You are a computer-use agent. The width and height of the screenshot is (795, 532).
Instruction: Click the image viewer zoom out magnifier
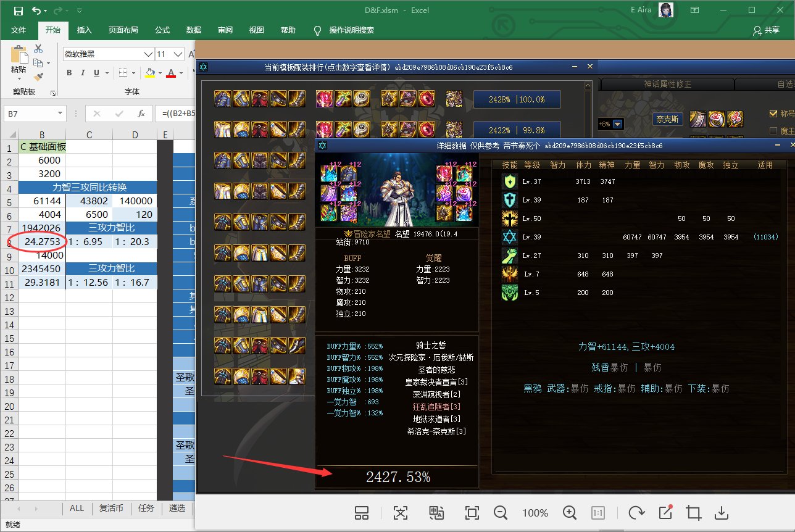(x=501, y=513)
